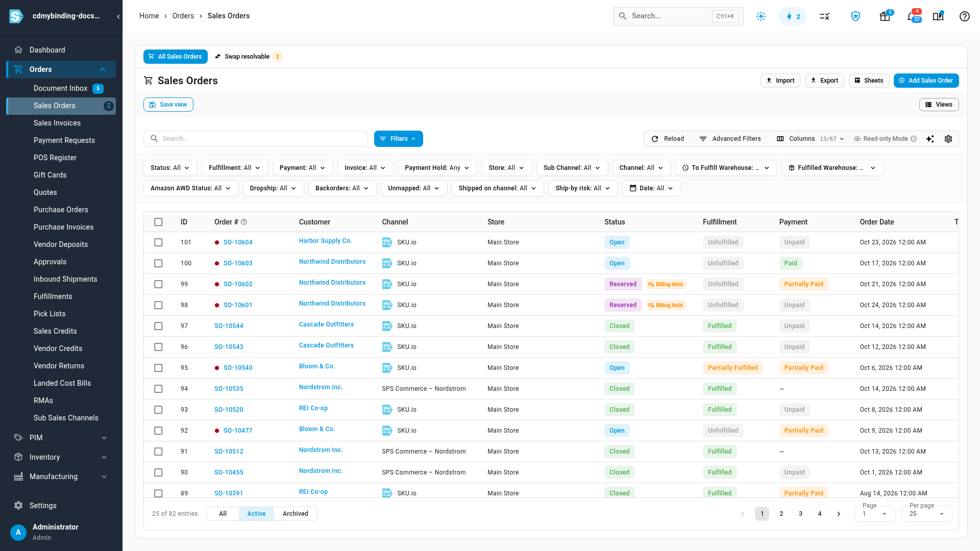Click the PIM tag icon in sidebar
The width and height of the screenshot is (980, 551).
(18, 438)
